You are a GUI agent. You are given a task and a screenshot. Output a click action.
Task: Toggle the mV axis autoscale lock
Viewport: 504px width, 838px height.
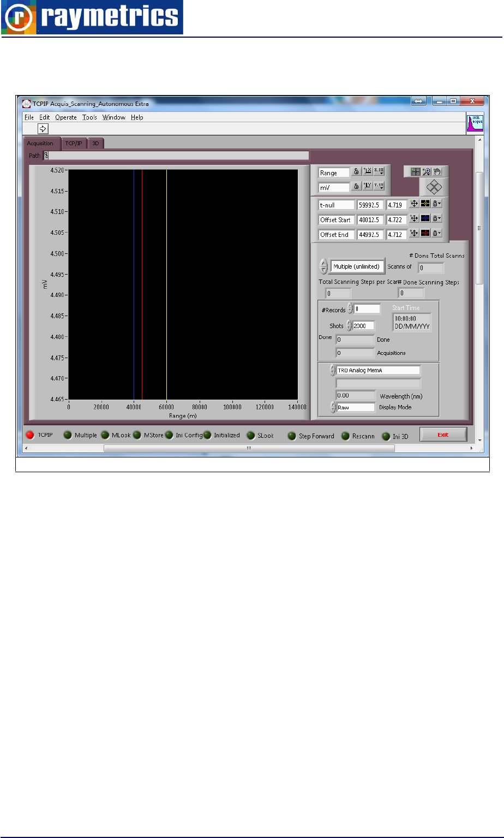pos(356,186)
